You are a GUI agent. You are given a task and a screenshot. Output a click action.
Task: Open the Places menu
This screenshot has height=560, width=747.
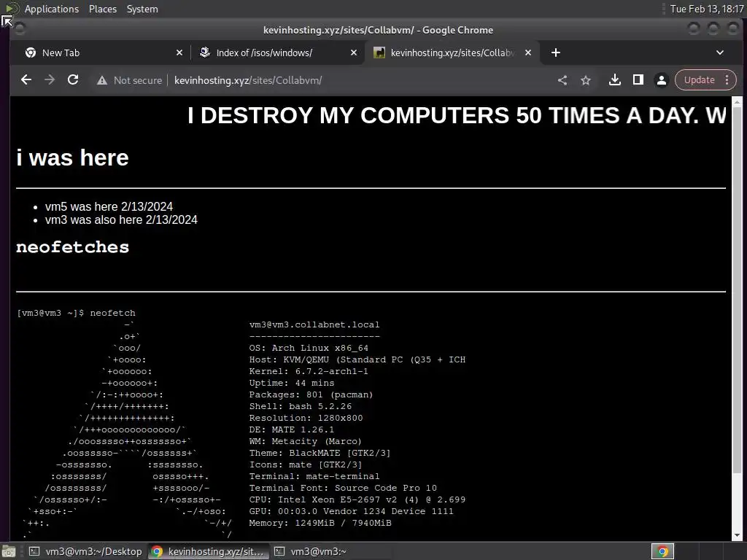coord(103,9)
